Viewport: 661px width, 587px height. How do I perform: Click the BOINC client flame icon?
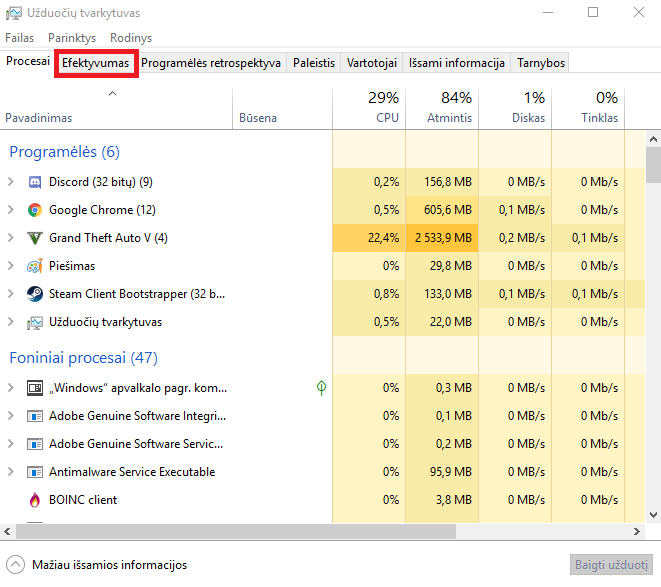[x=35, y=500]
